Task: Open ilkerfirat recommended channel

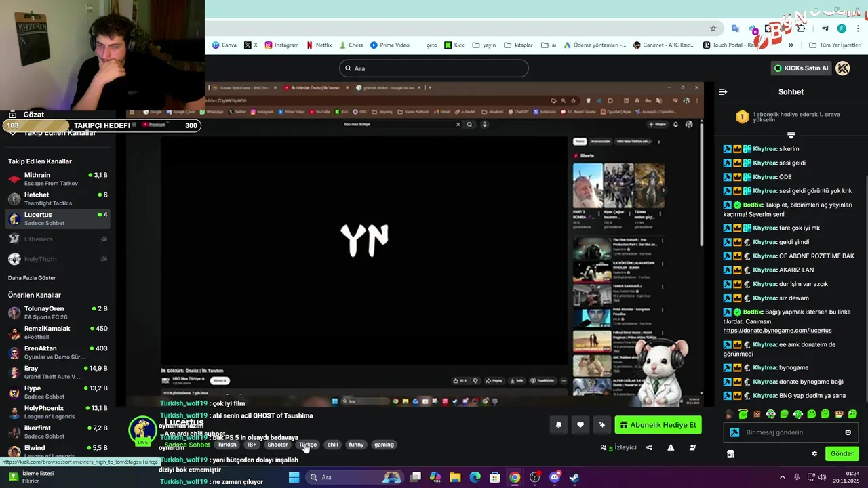Action: 57,432
